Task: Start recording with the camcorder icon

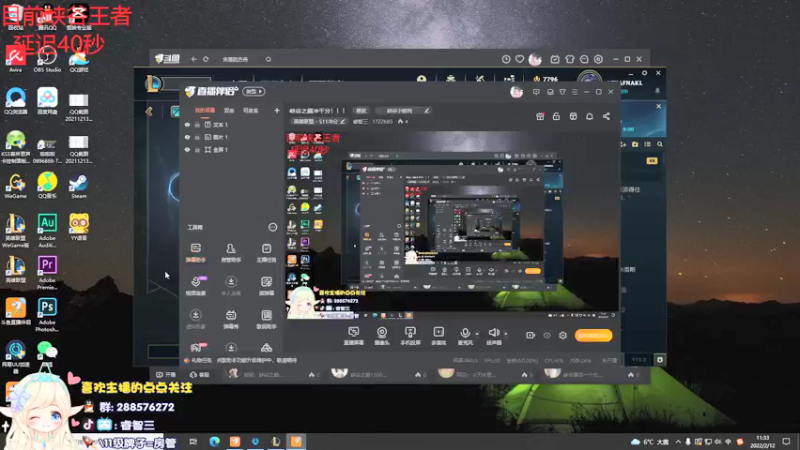Action: 530,335
